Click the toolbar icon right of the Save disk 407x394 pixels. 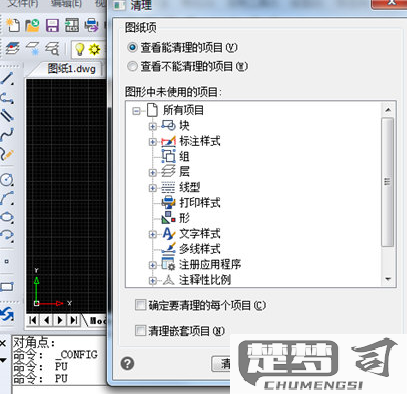72,25
